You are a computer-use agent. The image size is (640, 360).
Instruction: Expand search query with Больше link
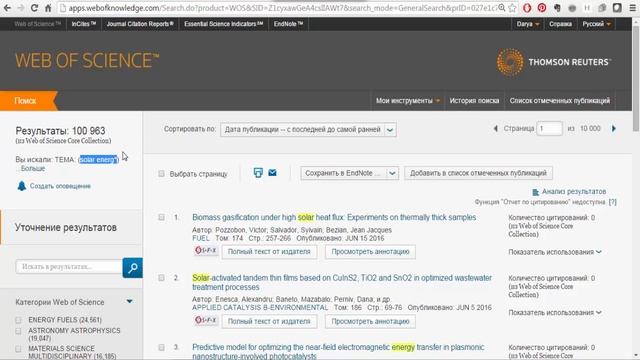pos(32,168)
